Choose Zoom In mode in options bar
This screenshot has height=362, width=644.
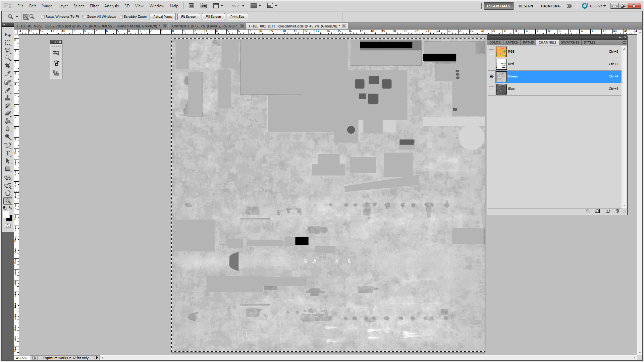(26, 16)
